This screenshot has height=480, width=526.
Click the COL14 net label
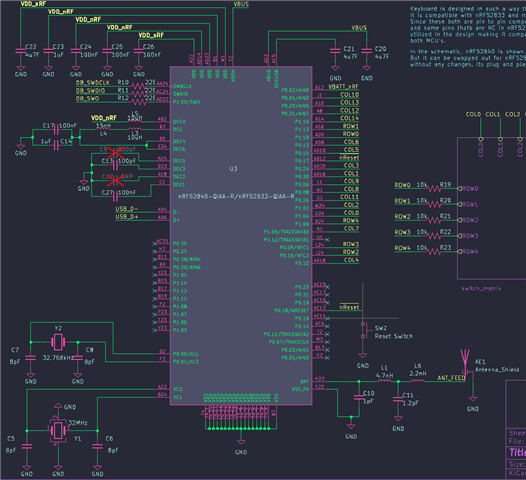(x=350, y=118)
